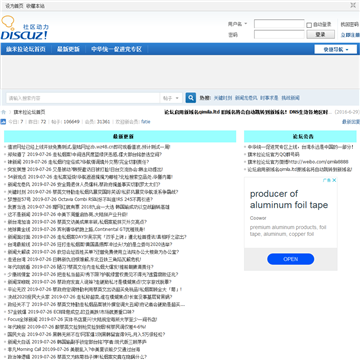The image size is (360, 360).
Task: Open the 用户名 login type dropdown
Action: (238, 24)
